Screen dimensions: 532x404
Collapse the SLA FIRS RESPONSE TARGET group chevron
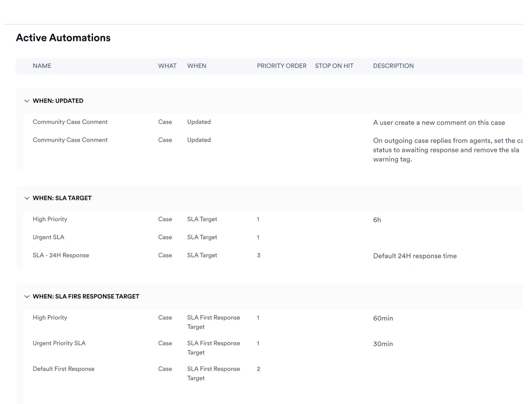[x=27, y=297]
